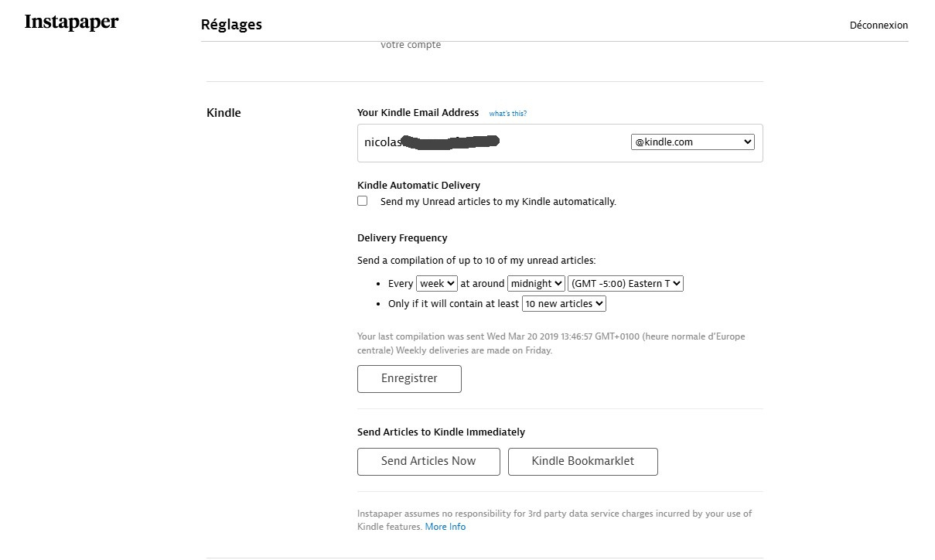Expand the "week" frequency dropdown
Image resolution: width=935 pixels, height=560 pixels.
point(437,284)
